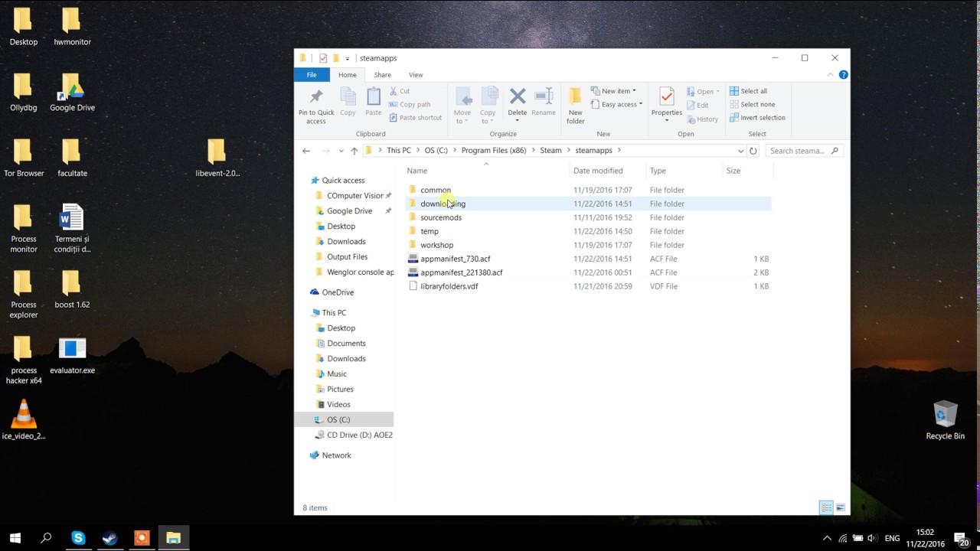This screenshot has height=551, width=980.
Task: Select the Google Drive desktop icon
Action: 72,93
